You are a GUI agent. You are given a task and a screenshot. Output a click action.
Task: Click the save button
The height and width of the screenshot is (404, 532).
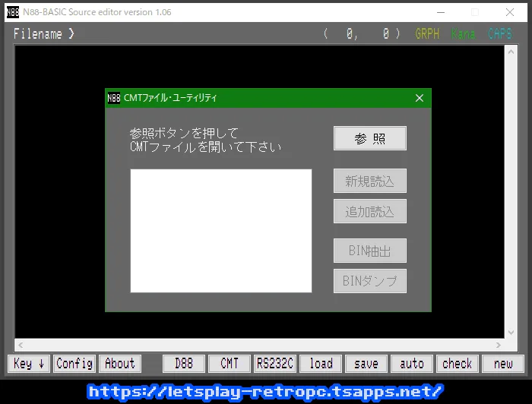click(x=366, y=364)
